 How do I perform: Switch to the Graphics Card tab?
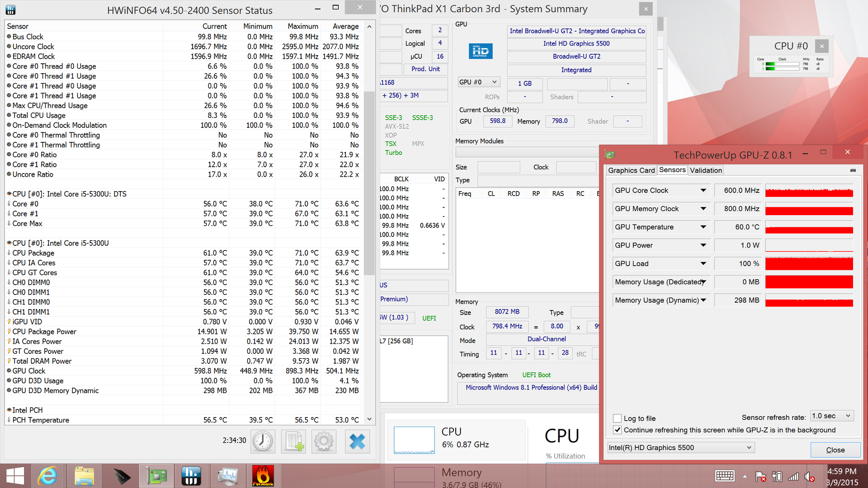click(631, 170)
